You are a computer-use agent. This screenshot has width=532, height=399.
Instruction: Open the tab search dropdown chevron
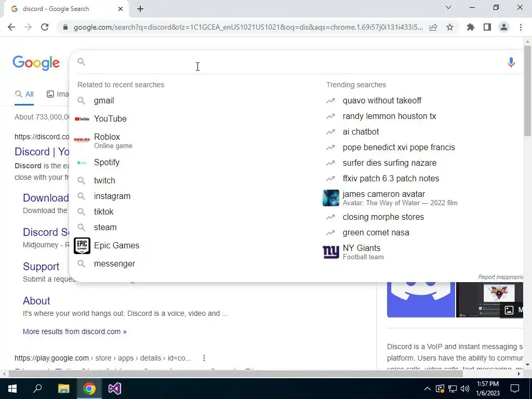[448, 7]
